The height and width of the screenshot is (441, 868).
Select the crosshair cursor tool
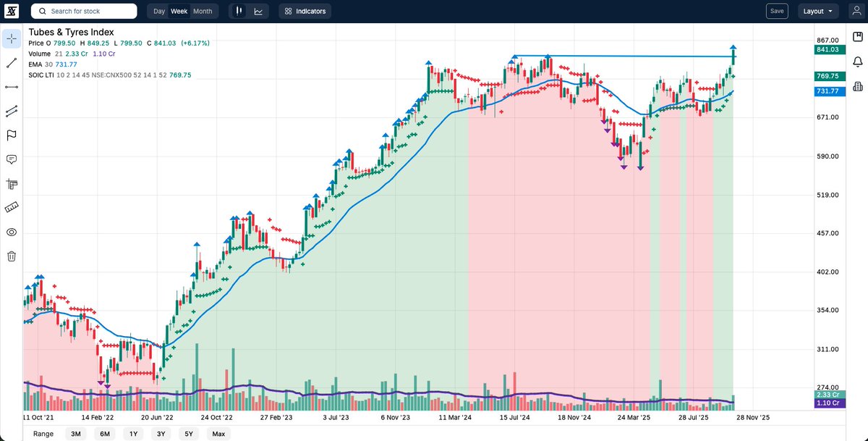[12, 38]
